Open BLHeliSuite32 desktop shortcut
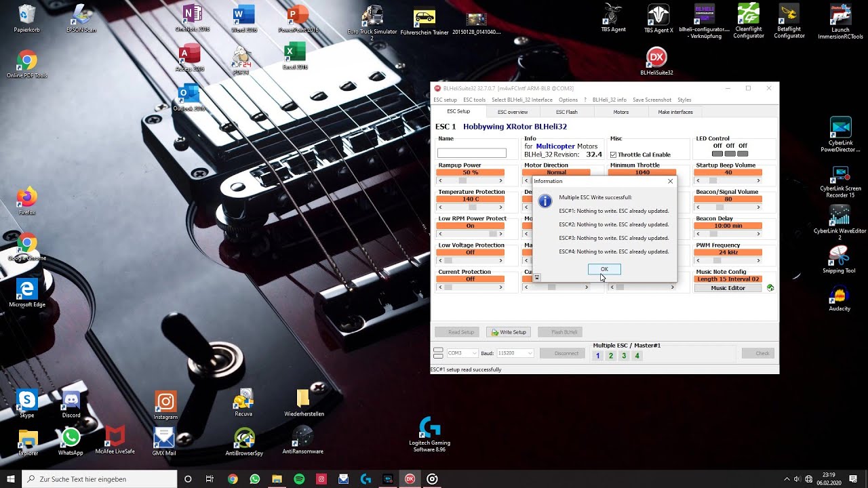The height and width of the screenshot is (488, 868). tap(656, 62)
